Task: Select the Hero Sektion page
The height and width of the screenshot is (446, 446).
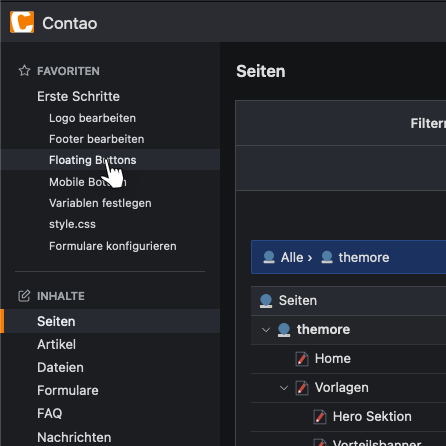Action: coord(372,417)
